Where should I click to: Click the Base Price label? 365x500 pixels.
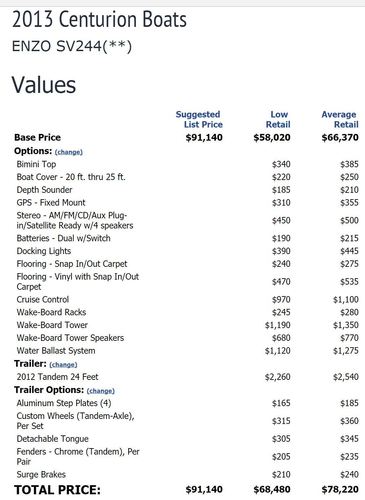(x=37, y=138)
